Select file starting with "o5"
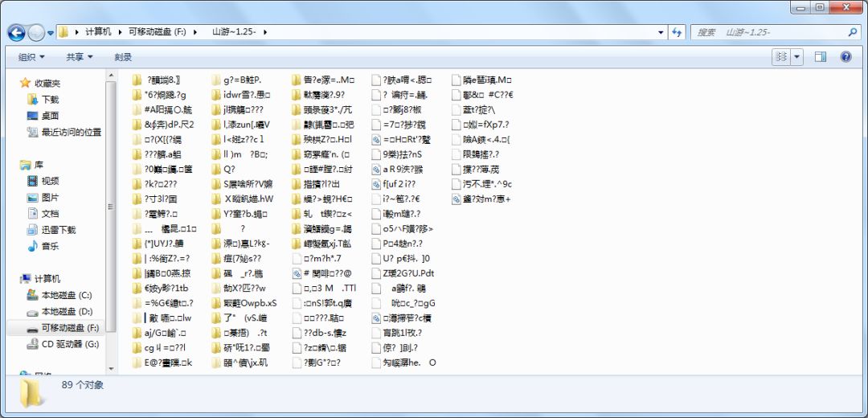Viewport: 868px width, 418px height. [x=403, y=228]
